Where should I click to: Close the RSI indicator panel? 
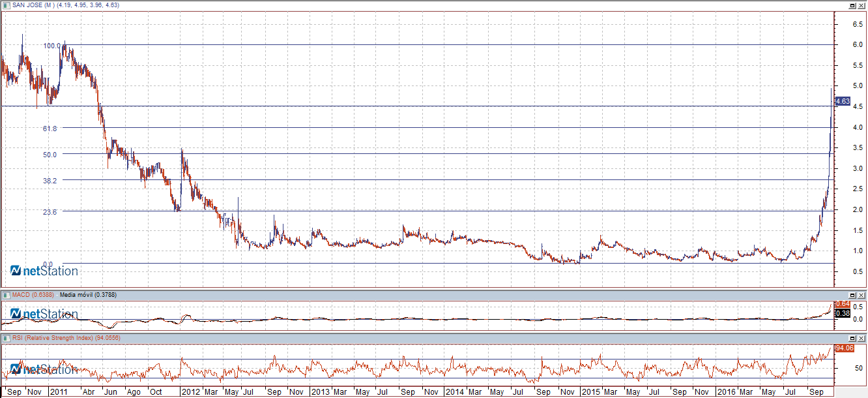pyautogui.click(x=861, y=339)
